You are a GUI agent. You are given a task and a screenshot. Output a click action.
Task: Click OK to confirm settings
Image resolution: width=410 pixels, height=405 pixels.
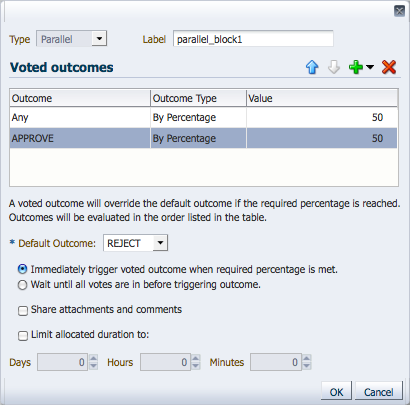336,391
